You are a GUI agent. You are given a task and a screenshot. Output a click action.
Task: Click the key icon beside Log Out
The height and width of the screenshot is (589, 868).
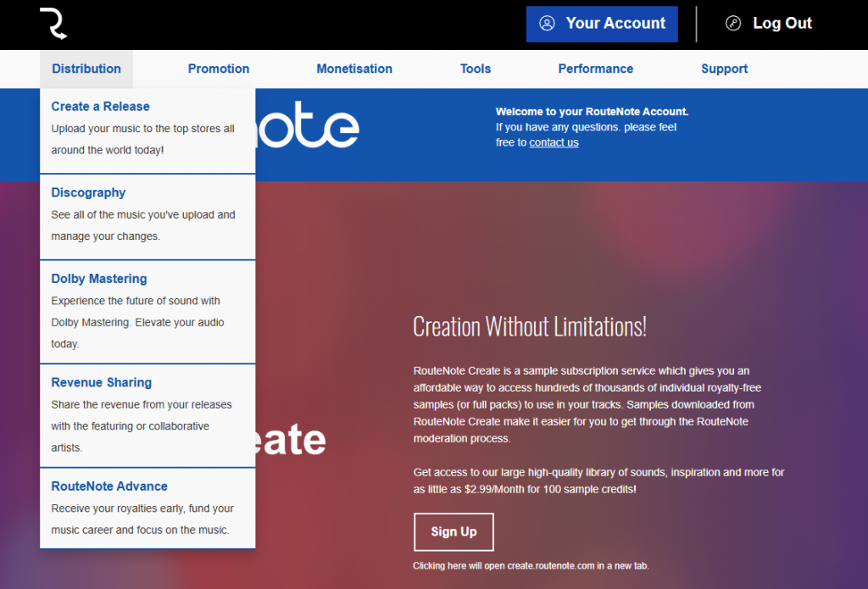click(x=733, y=24)
